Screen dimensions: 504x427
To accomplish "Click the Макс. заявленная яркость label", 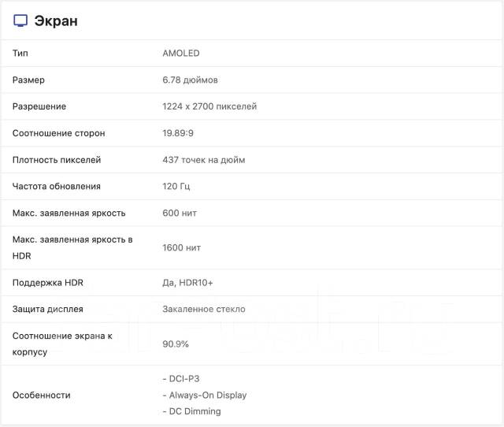I will (69, 213).
